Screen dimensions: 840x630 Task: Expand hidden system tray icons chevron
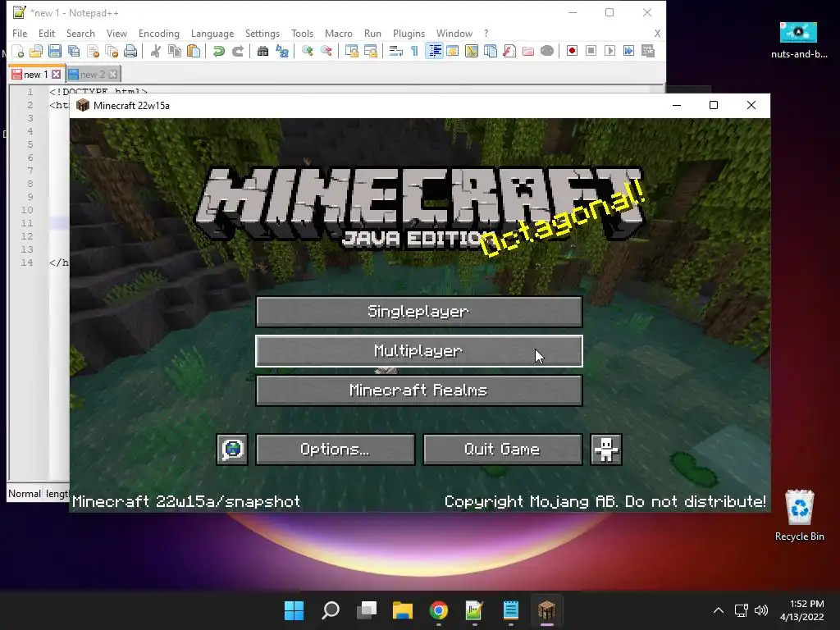[719, 610]
